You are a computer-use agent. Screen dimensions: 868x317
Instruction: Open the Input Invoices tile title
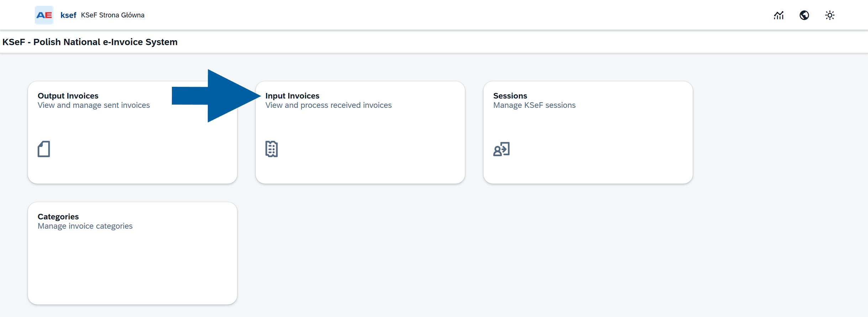click(292, 96)
